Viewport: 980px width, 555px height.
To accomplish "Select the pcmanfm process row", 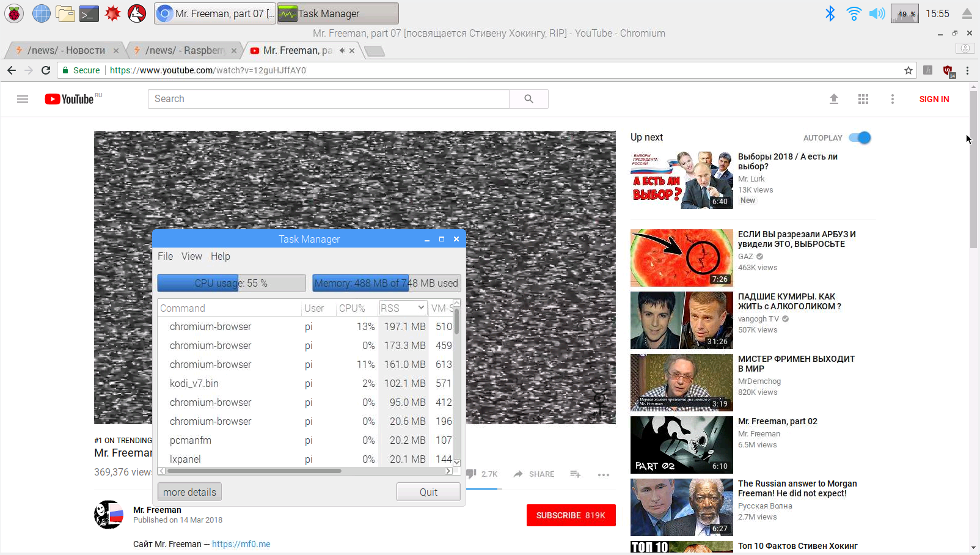I will point(305,440).
